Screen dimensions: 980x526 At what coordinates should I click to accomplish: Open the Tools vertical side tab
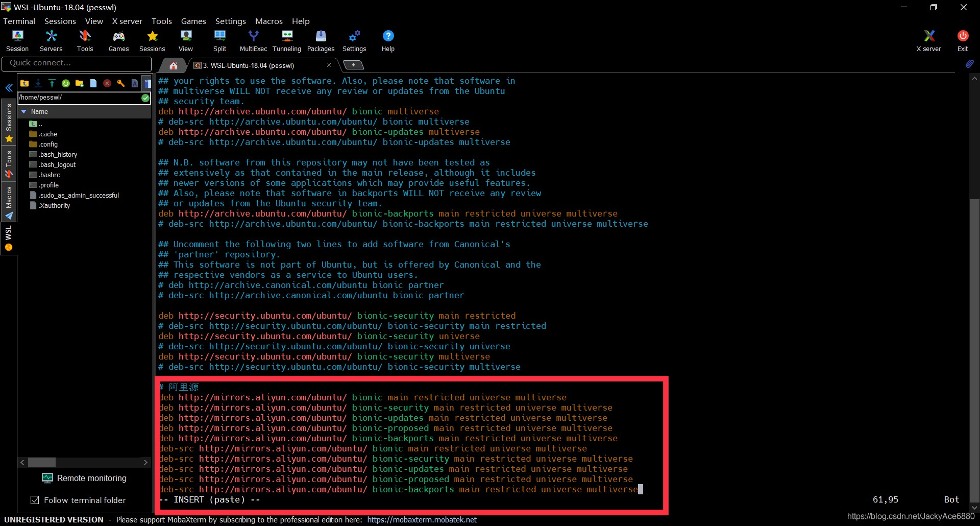9,164
